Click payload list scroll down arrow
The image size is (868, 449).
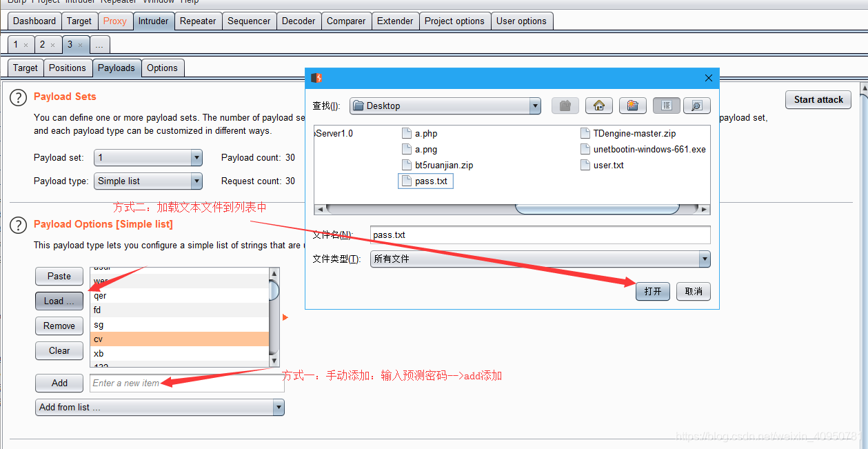pos(274,361)
